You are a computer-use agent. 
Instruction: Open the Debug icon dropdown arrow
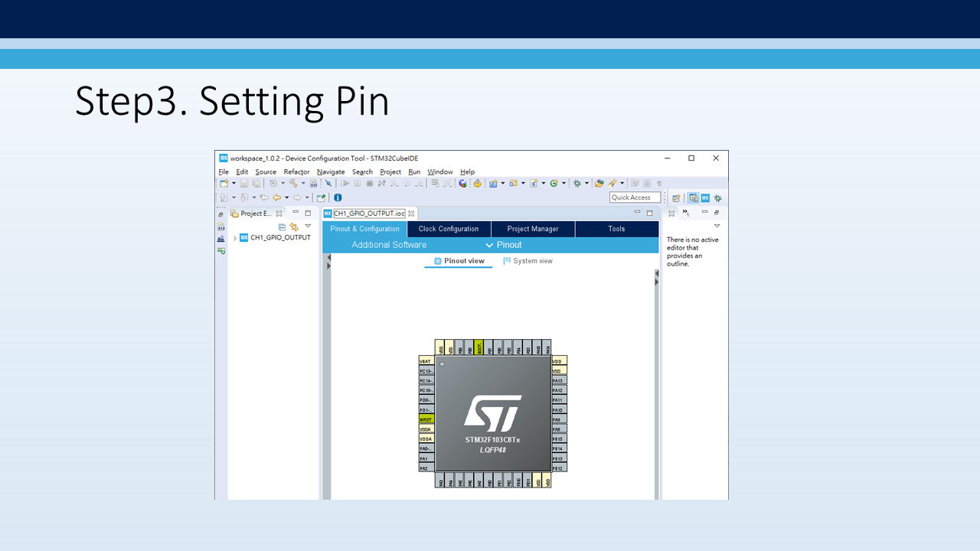[586, 184]
